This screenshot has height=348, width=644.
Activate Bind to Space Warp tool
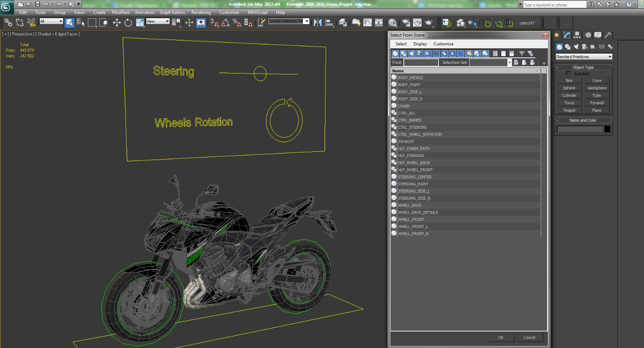(31, 22)
